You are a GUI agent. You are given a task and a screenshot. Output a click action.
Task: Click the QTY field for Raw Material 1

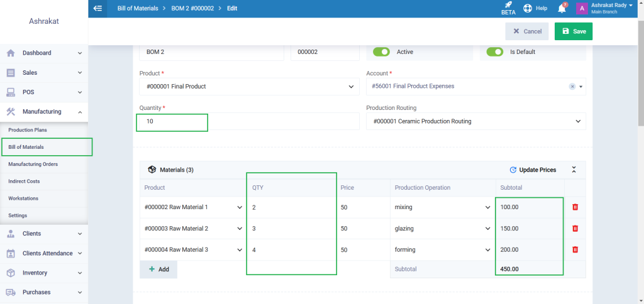click(292, 207)
